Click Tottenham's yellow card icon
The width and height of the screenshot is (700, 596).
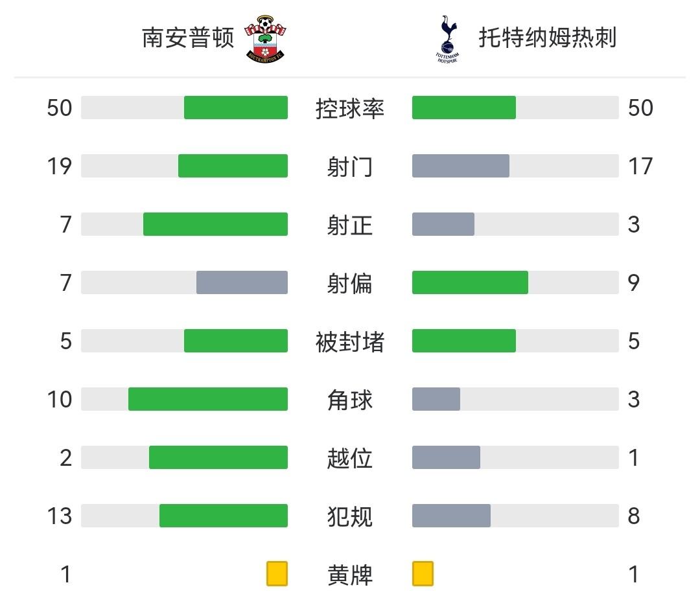pos(423,574)
